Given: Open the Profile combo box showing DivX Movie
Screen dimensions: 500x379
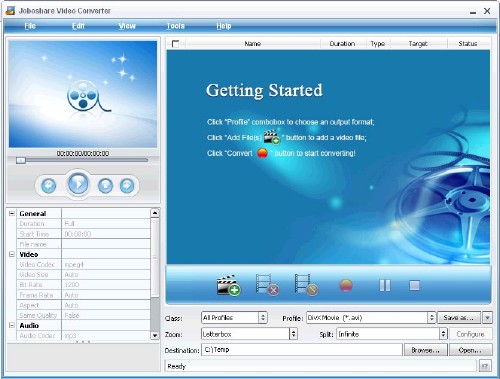Looking at the screenshot, I should click(x=371, y=318).
